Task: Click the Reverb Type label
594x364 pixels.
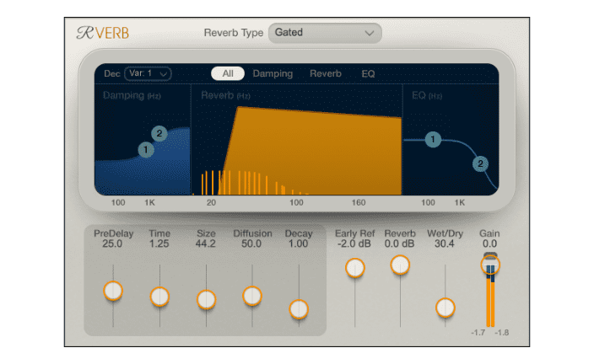Action: tap(234, 33)
